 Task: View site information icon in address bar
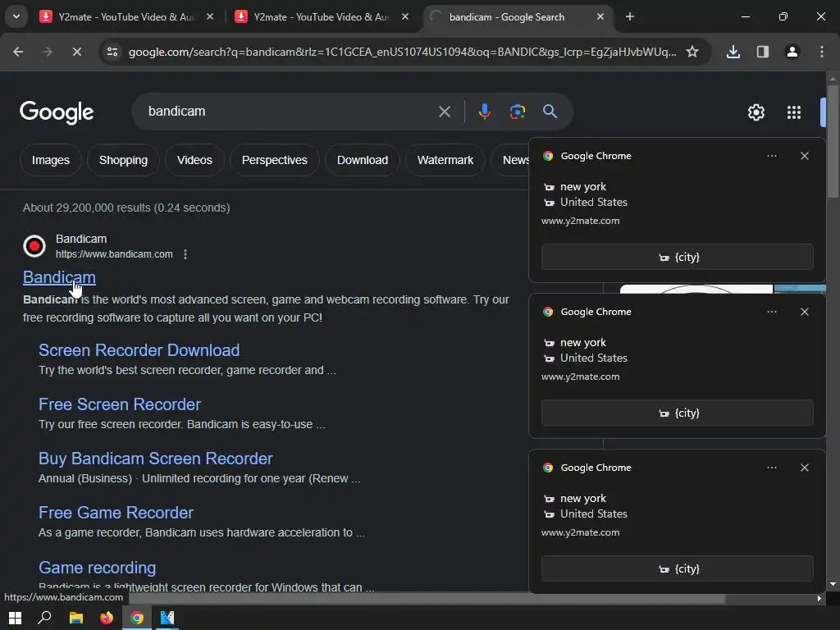[x=112, y=52]
